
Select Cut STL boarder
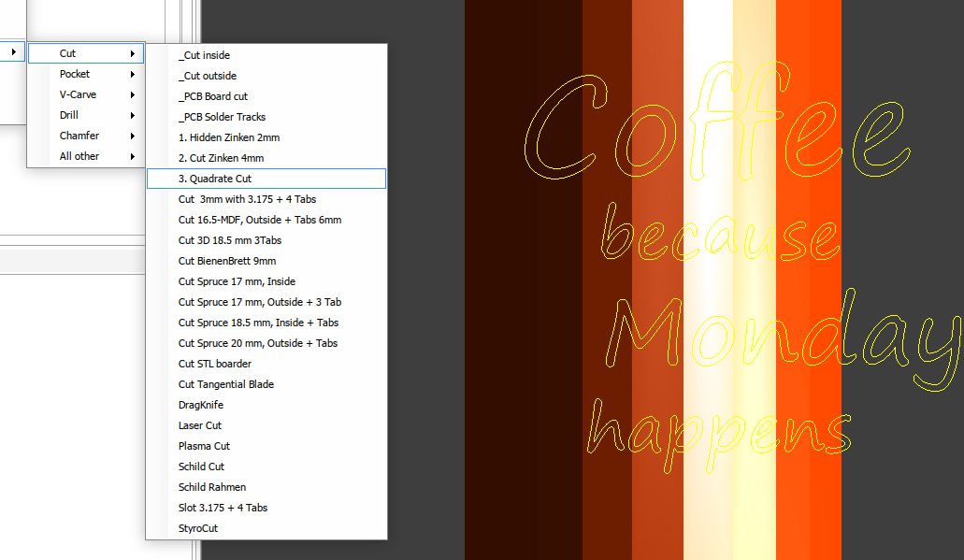tap(266, 364)
